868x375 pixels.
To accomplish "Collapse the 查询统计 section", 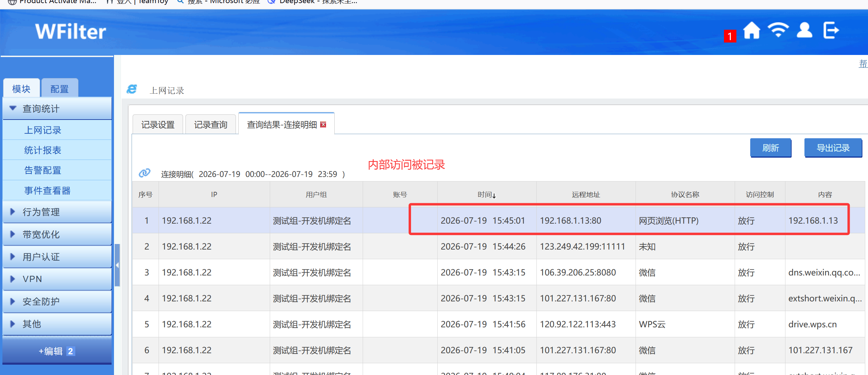I will point(57,109).
